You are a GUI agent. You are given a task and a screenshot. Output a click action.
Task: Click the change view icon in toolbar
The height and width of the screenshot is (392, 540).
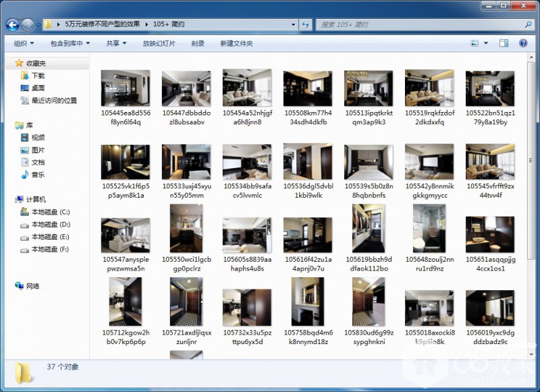tap(475, 43)
